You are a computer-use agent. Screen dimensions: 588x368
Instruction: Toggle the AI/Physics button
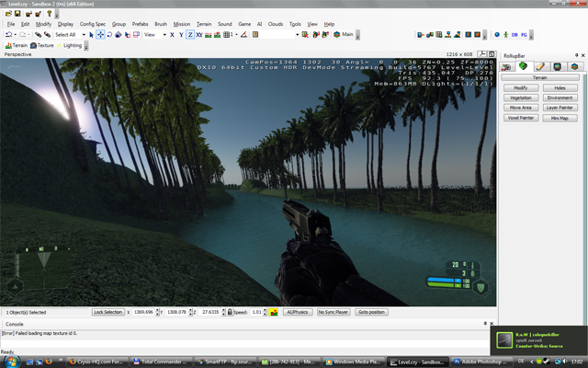pos(298,312)
